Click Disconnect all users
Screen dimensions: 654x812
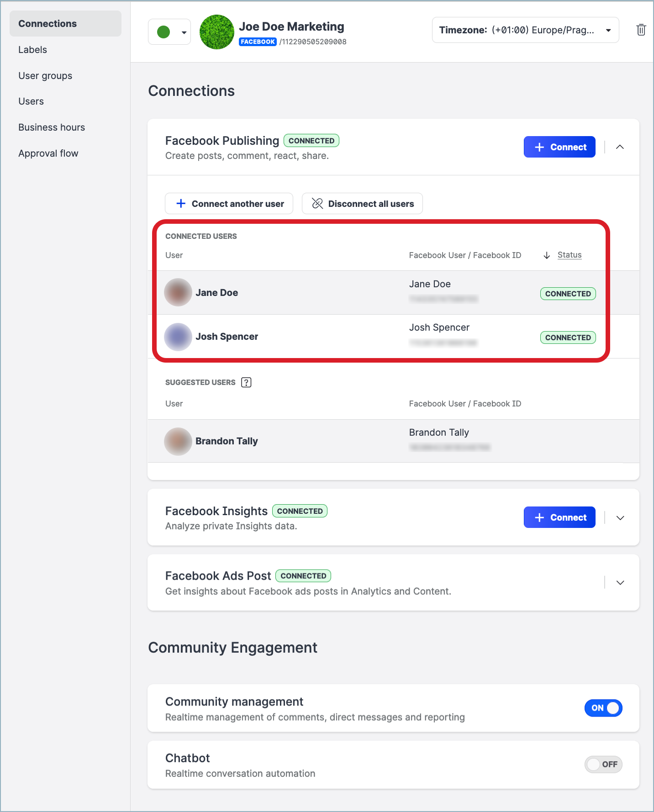(362, 204)
